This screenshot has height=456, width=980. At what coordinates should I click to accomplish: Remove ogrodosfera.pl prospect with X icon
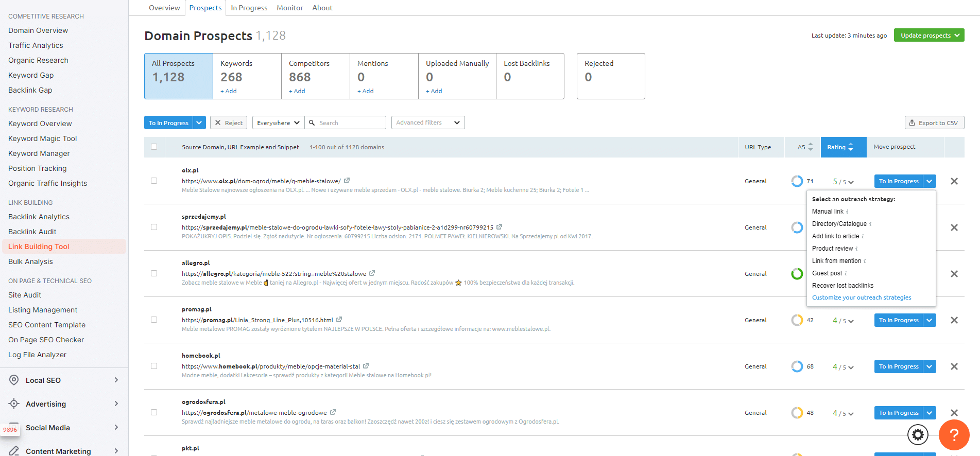click(x=954, y=413)
